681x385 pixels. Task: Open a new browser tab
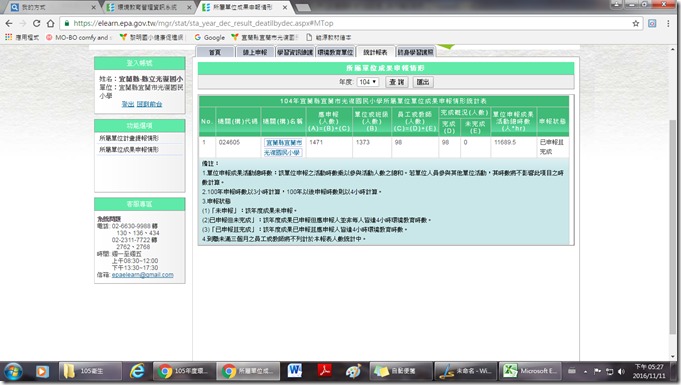coord(303,7)
